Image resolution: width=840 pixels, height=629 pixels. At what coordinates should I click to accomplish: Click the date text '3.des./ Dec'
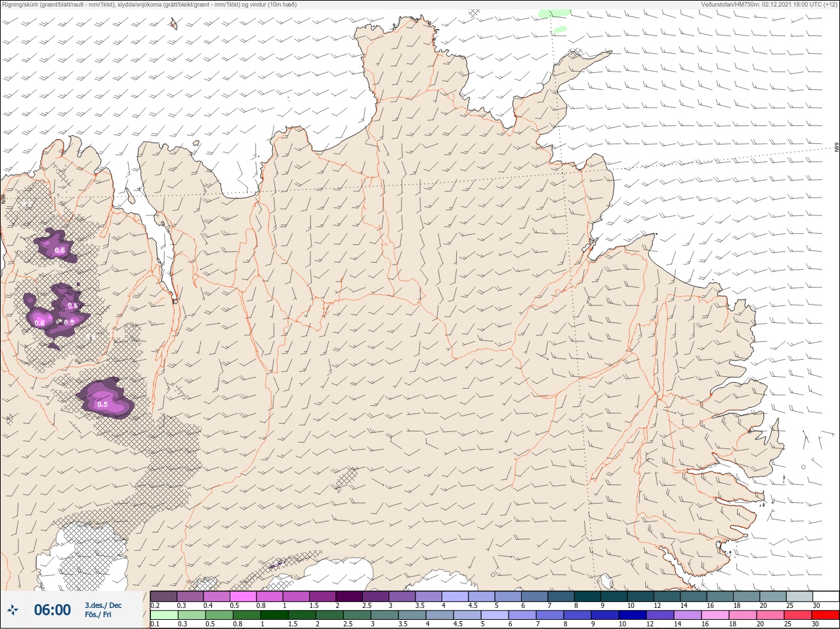103,605
